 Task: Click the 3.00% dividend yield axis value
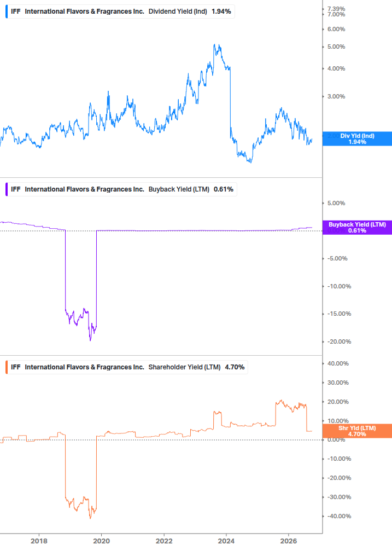coord(336,96)
